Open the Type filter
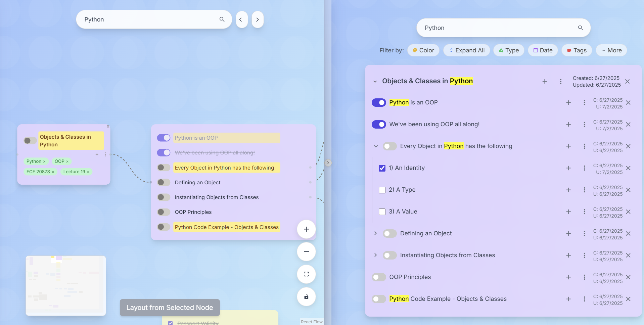The image size is (644, 325). pyautogui.click(x=509, y=50)
